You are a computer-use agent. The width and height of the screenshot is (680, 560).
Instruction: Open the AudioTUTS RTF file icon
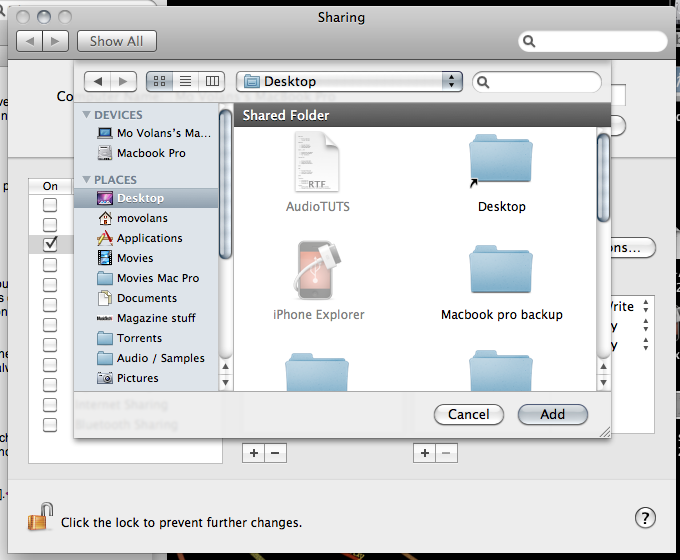[319, 163]
